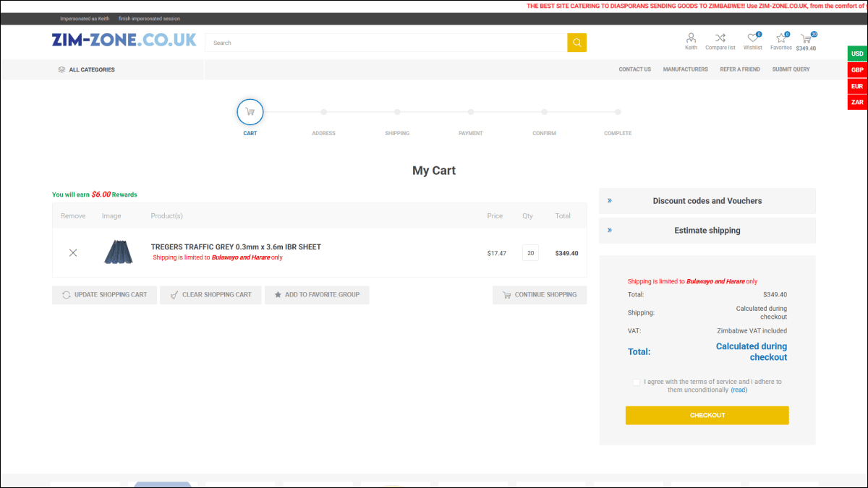Open the Manufacturers menu item
Image resolution: width=868 pixels, height=488 pixels.
coord(686,69)
